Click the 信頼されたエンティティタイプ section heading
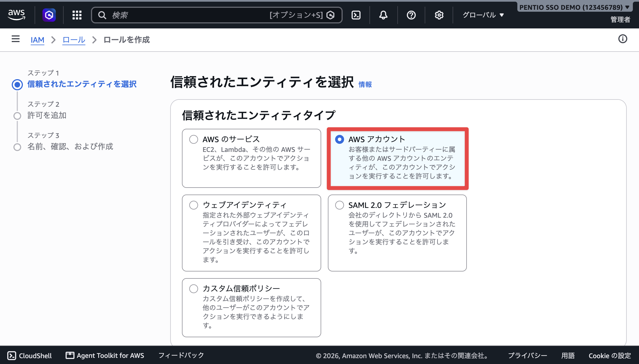Image resolution: width=639 pixels, height=364 pixels. pyautogui.click(x=258, y=115)
